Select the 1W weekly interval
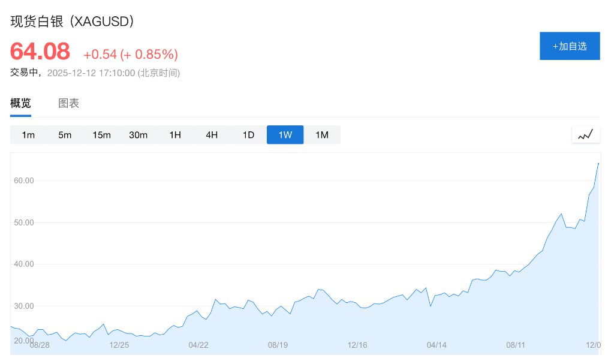The height and width of the screenshot is (364, 614). point(285,135)
